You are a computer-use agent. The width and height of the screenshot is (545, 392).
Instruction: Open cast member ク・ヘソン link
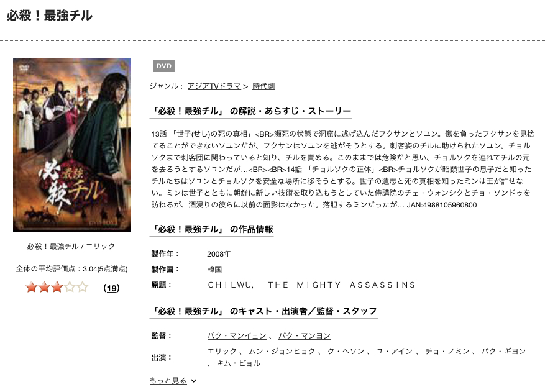pyautogui.click(x=346, y=352)
